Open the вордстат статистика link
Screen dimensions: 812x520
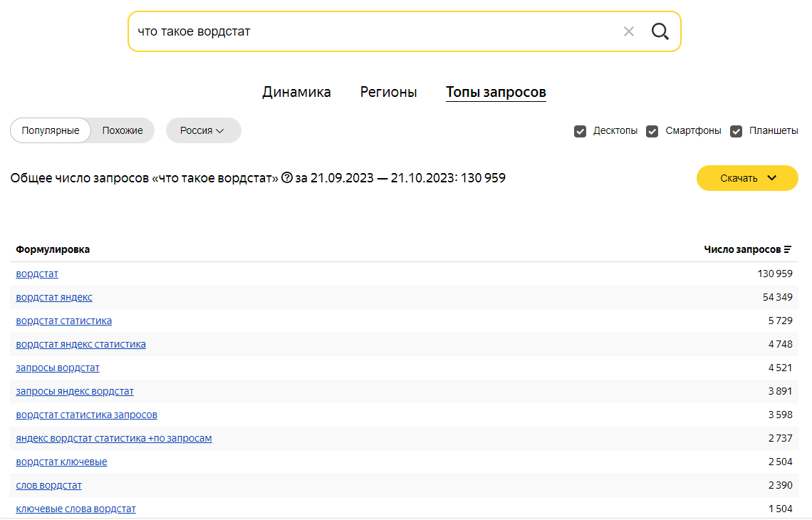click(63, 321)
